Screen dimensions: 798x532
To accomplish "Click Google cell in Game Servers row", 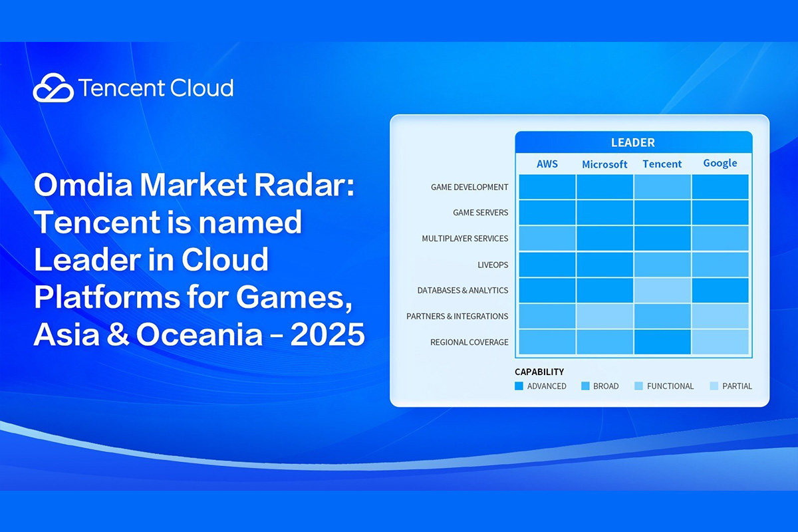I will tap(720, 213).
